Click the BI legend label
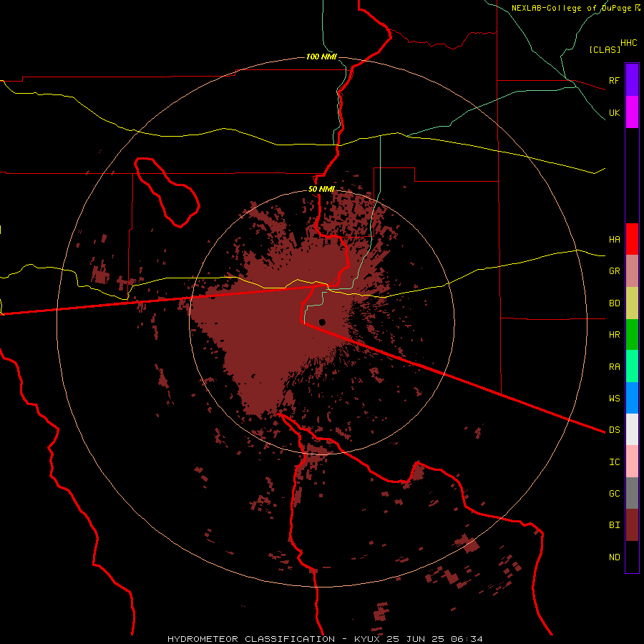Image resolution: width=644 pixels, height=644 pixels. (x=615, y=525)
